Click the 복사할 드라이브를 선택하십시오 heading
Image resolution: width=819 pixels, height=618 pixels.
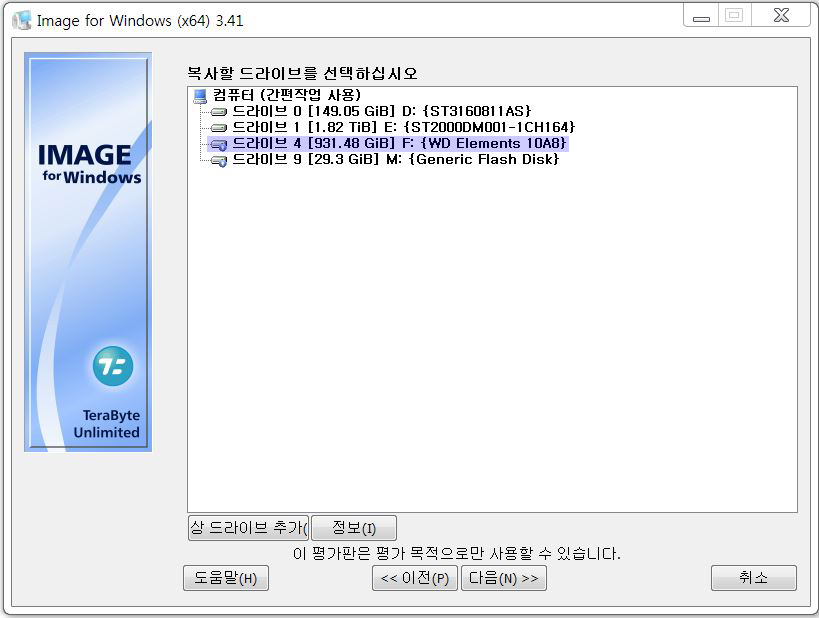tap(302, 73)
